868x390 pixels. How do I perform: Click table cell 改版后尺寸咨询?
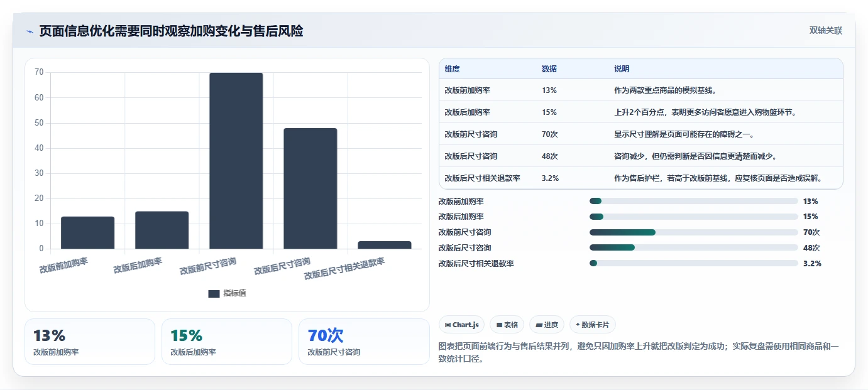[x=471, y=156]
